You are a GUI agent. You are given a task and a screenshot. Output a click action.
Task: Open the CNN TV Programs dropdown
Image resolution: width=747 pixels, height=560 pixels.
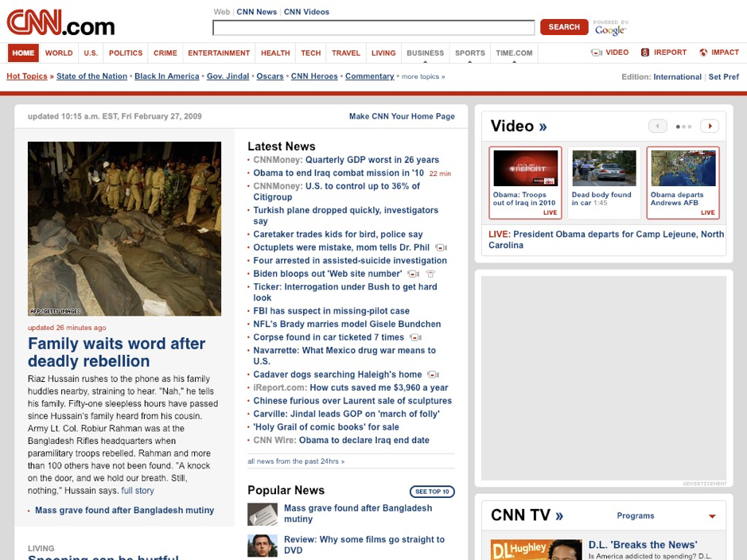tap(712, 516)
